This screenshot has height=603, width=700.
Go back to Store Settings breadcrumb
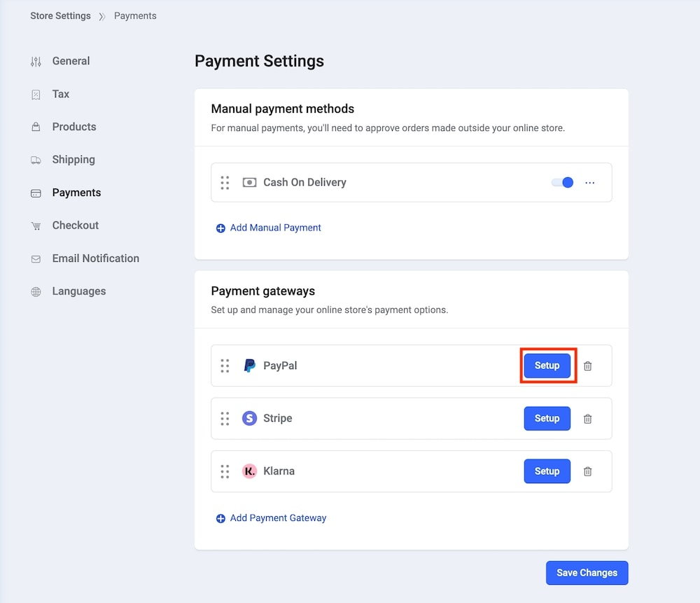[60, 15]
